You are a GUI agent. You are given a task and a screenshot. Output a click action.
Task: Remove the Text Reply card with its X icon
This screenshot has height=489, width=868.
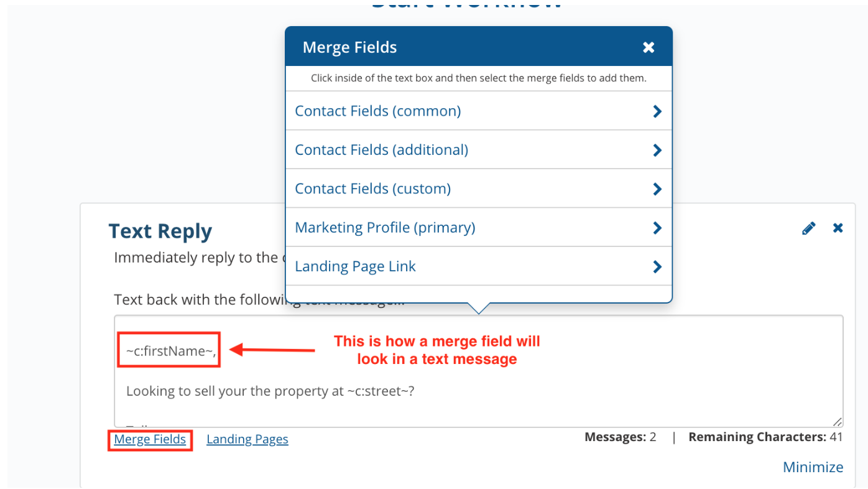point(838,228)
